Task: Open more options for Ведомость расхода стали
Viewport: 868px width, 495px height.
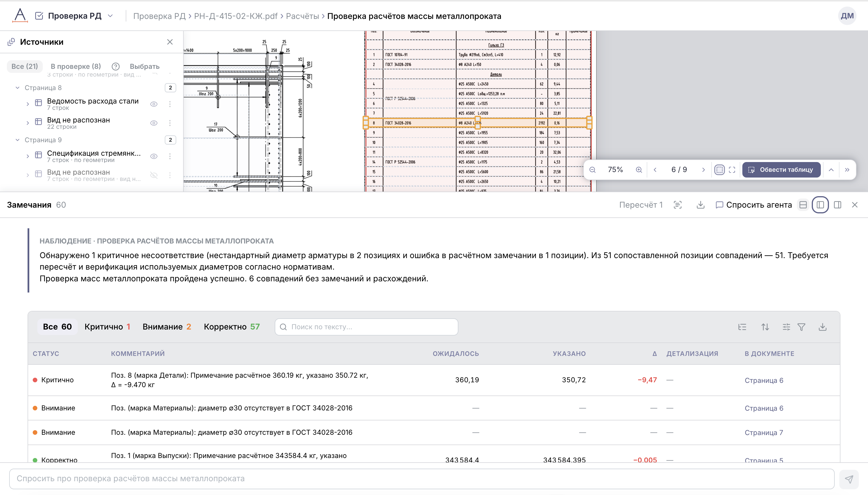Action: coord(170,104)
